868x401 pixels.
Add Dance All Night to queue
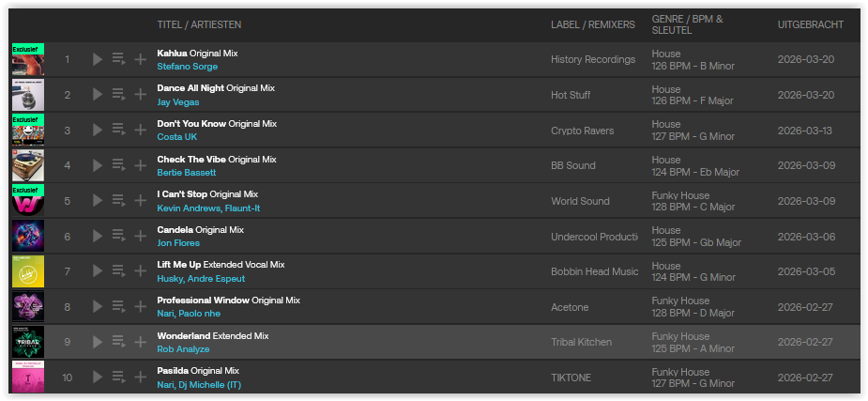[x=118, y=95]
